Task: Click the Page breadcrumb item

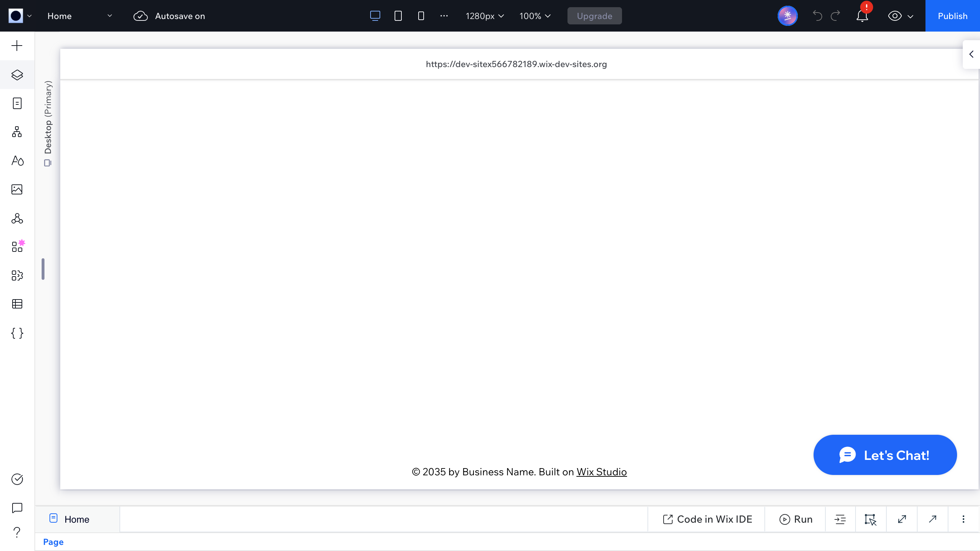Action: (x=53, y=542)
